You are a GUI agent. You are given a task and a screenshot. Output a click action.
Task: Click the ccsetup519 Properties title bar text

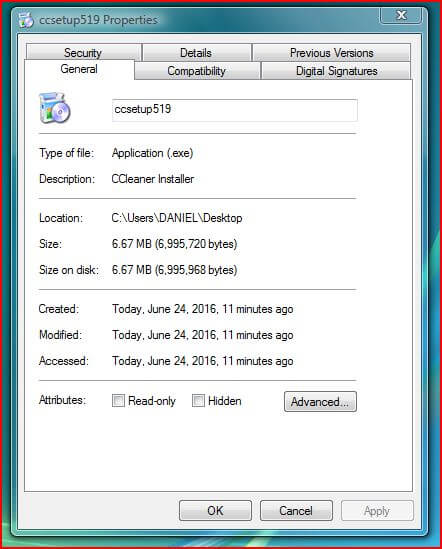tap(98, 20)
